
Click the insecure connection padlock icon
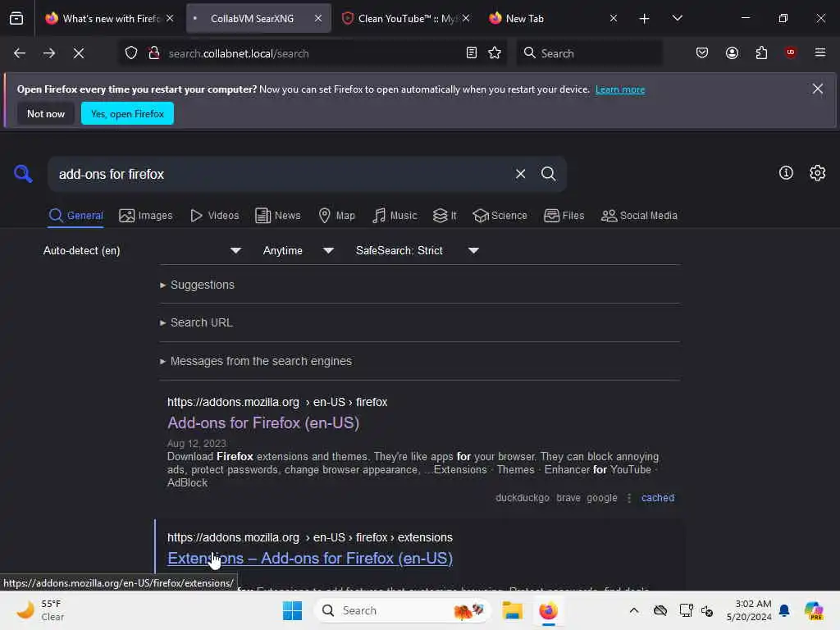(x=154, y=53)
